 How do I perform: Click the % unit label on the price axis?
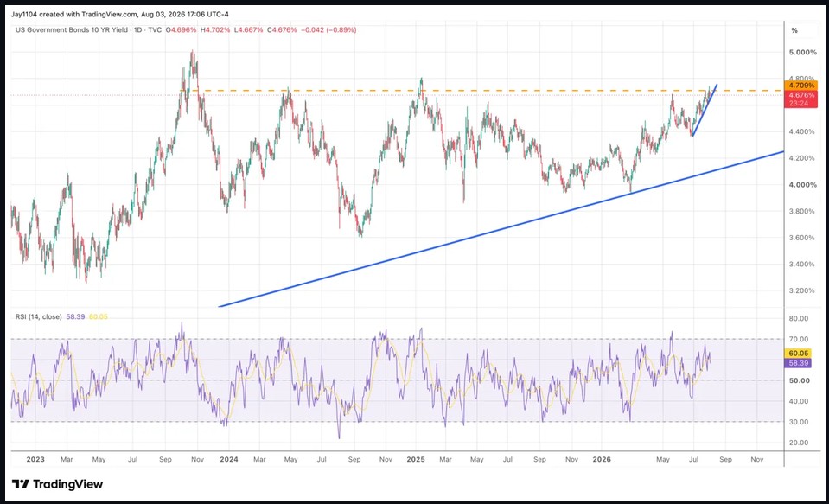pos(794,30)
